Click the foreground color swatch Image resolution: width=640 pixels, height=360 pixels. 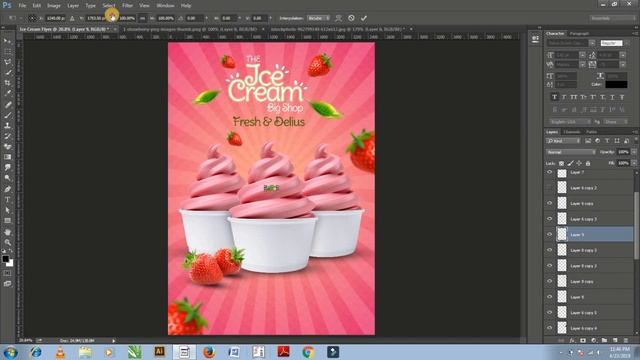coord(5,259)
